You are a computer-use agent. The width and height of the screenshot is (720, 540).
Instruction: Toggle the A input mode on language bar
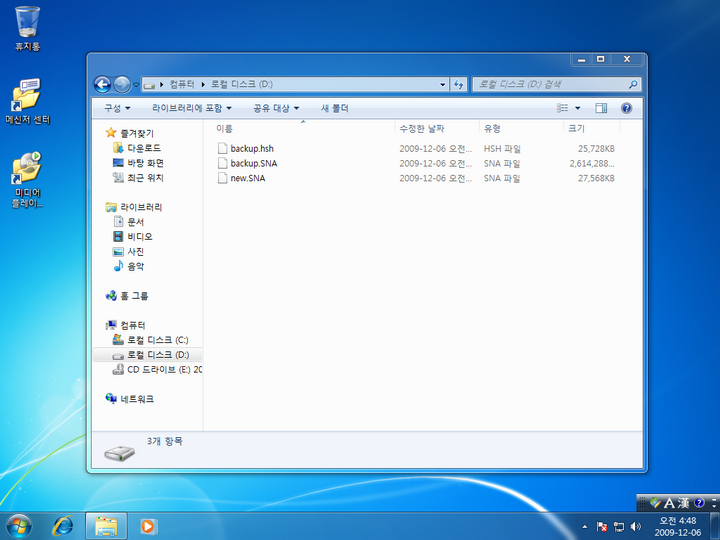pyautogui.click(x=669, y=503)
